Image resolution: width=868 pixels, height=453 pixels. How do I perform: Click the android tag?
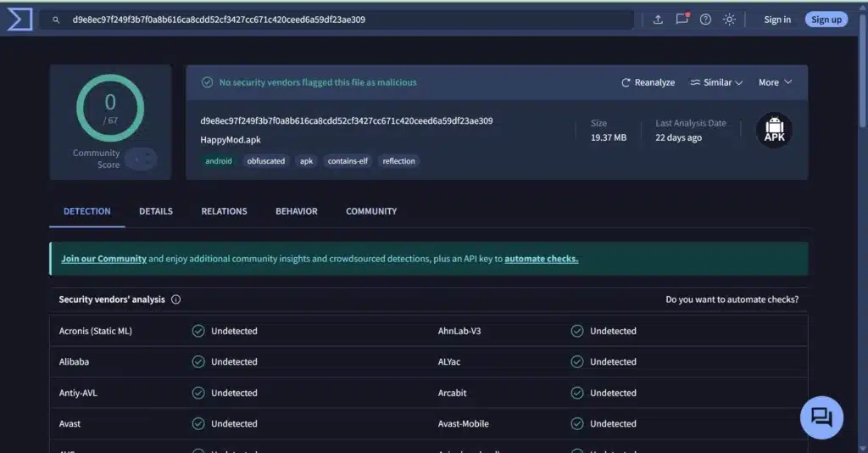pyautogui.click(x=219, y=161)
